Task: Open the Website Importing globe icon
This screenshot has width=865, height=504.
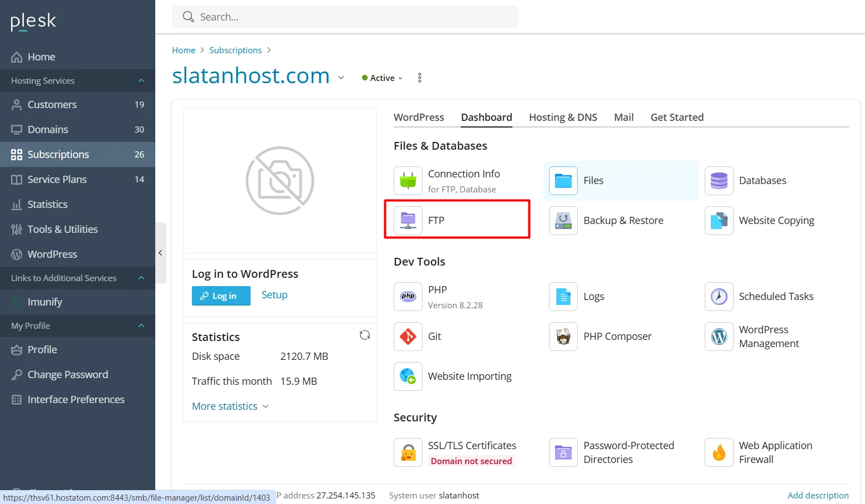Action: [x=408, y=376]
